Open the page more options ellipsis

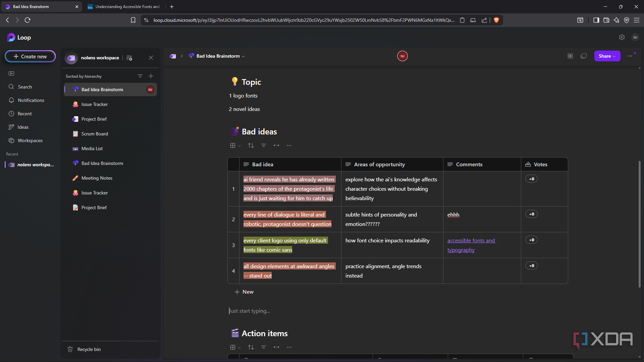pyautogui.click(x=630, y=56)
